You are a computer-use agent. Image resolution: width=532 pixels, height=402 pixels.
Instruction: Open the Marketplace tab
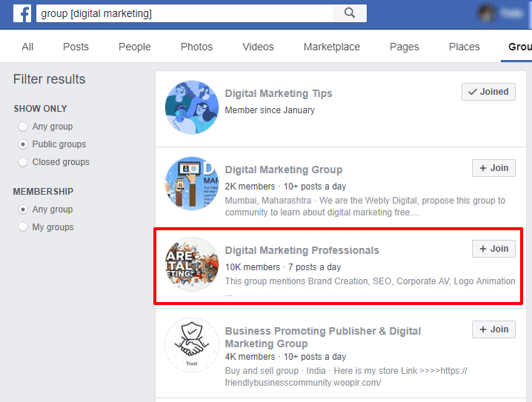(x=331, y=47)
